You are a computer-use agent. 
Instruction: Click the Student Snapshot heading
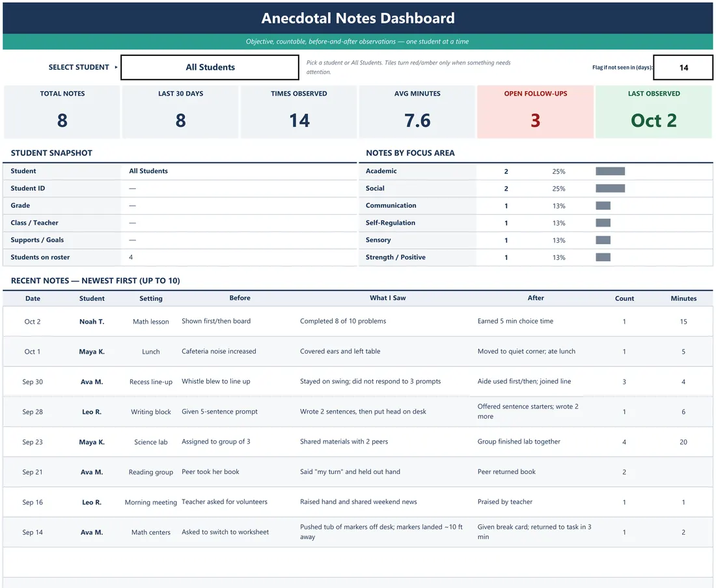[51, 153]
